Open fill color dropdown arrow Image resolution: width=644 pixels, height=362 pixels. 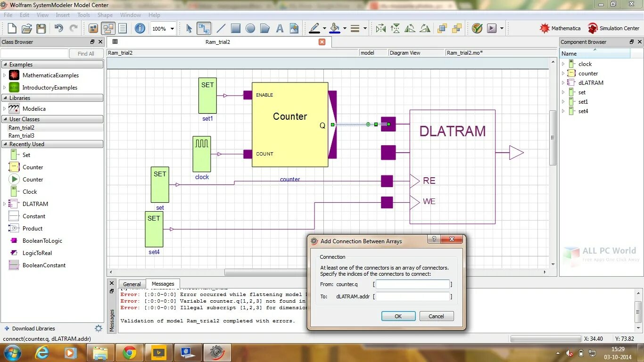point(345,28)
